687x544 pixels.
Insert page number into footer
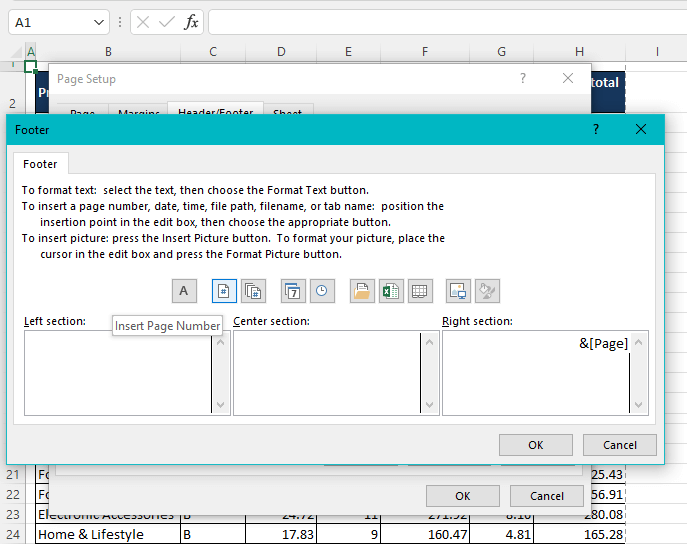pos(224,291)
